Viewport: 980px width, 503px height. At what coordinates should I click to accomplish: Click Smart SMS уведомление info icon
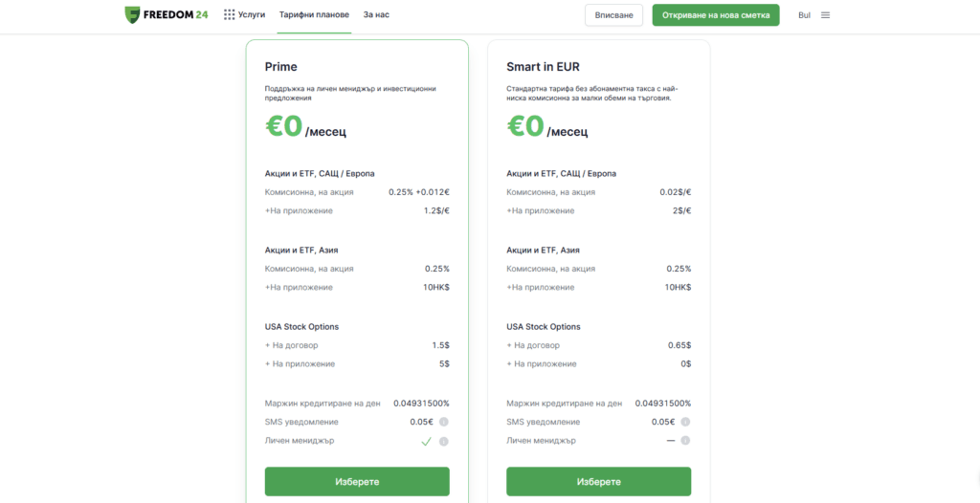(684, 422)
